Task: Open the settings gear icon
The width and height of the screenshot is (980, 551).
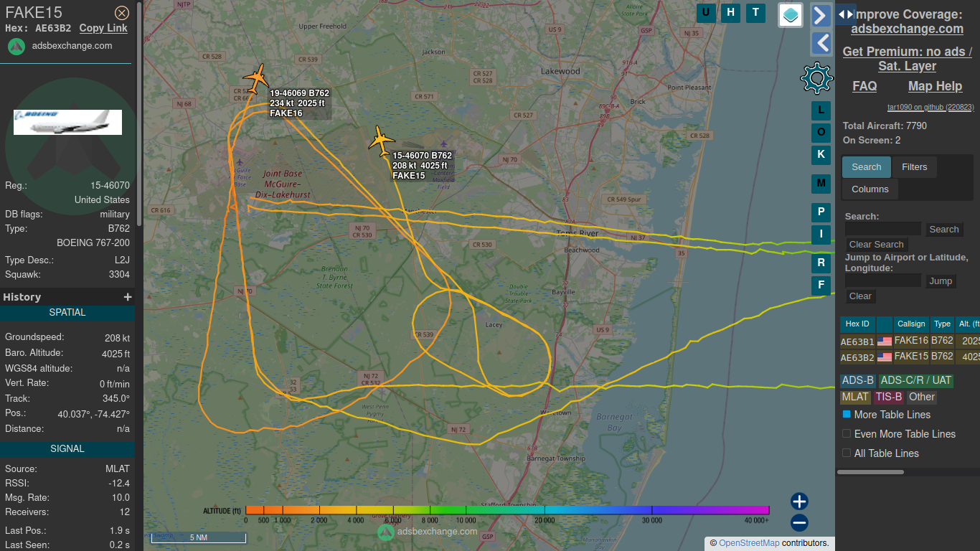Action: click(x=816, y=78)
